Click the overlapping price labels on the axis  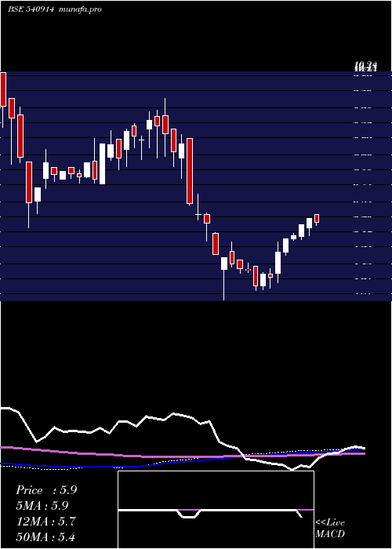point(365,66)
